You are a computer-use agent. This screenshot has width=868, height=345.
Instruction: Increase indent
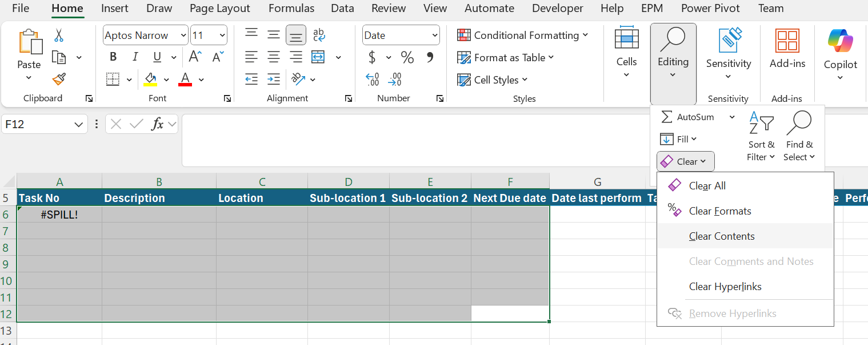274,79
